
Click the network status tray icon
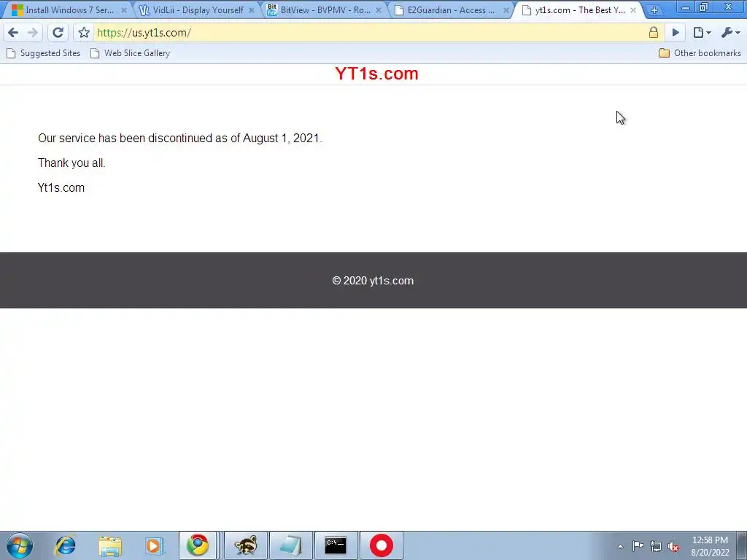656,546
